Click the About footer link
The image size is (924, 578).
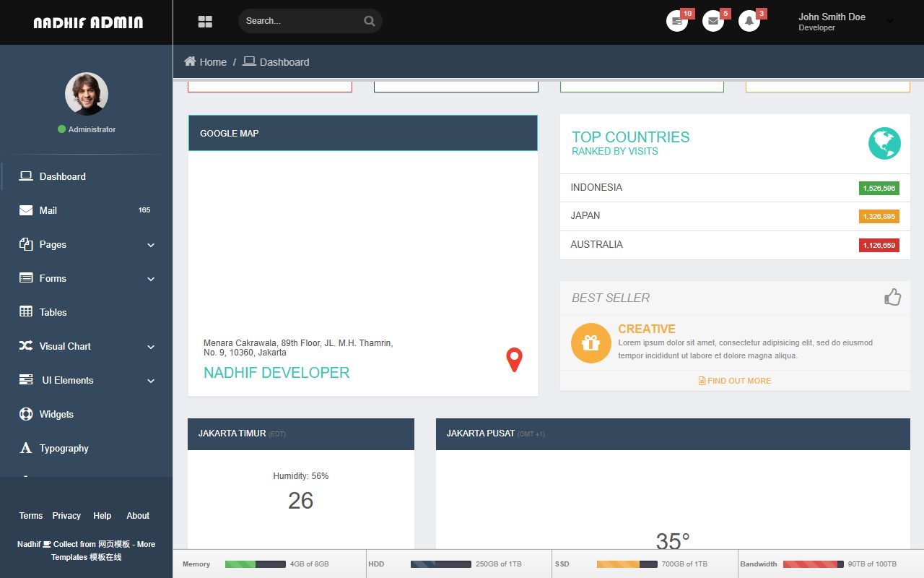(x=138, y=516)
